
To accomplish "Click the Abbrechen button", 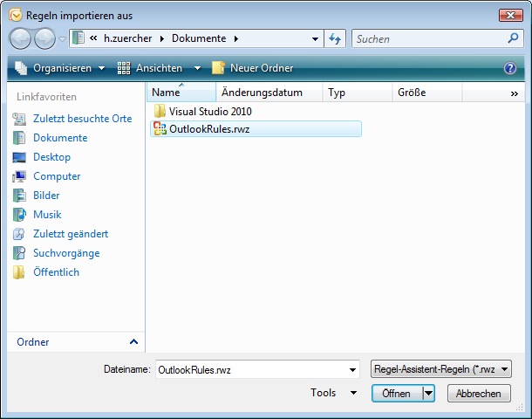I will (479, 393).
